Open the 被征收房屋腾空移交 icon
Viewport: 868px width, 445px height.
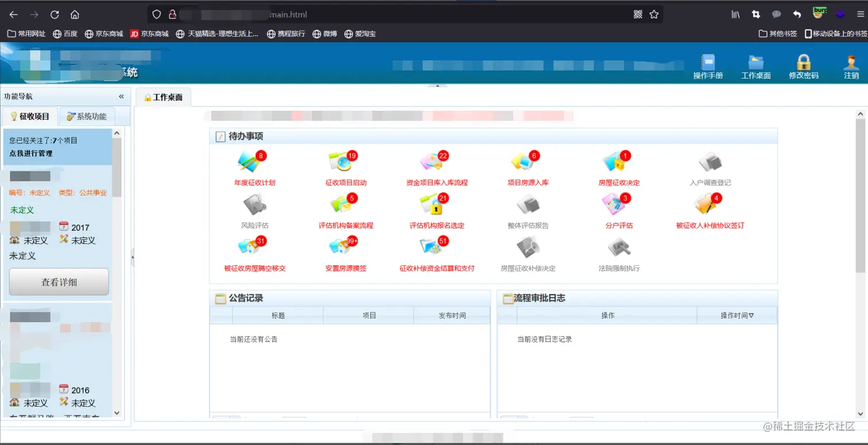(x=251, y=247)
